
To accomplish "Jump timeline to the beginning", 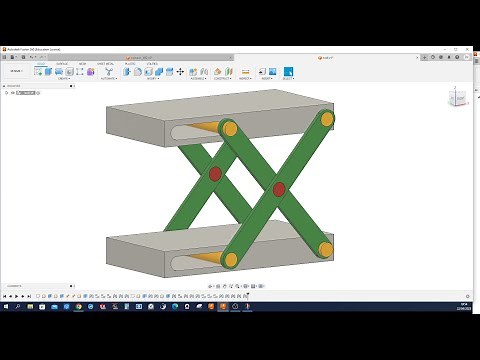I will (4, 296).
